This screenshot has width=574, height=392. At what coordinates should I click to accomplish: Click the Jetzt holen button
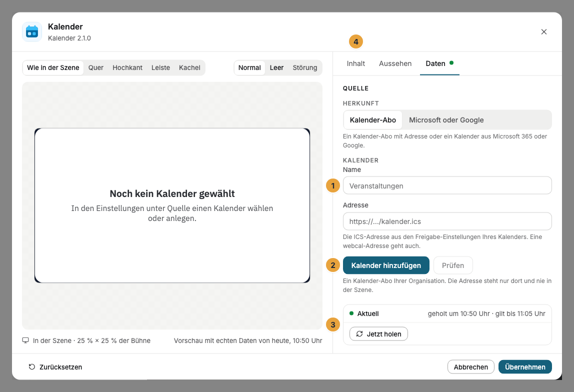coord(378,334)
